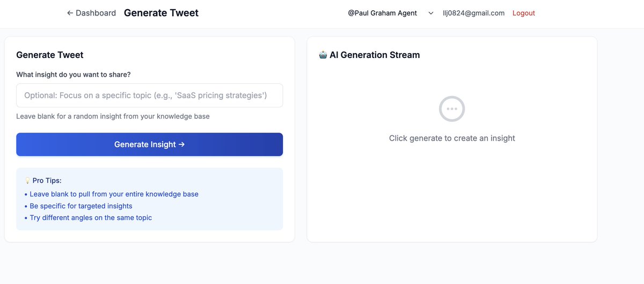The height and width of the screenshot is (284, 644).
Task: Click the tip about entire knowledge base
Action: coord(112,194)
